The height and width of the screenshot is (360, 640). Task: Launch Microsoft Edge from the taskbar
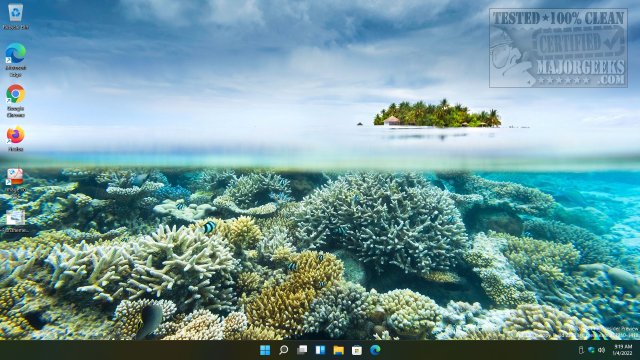click(375, 350)
